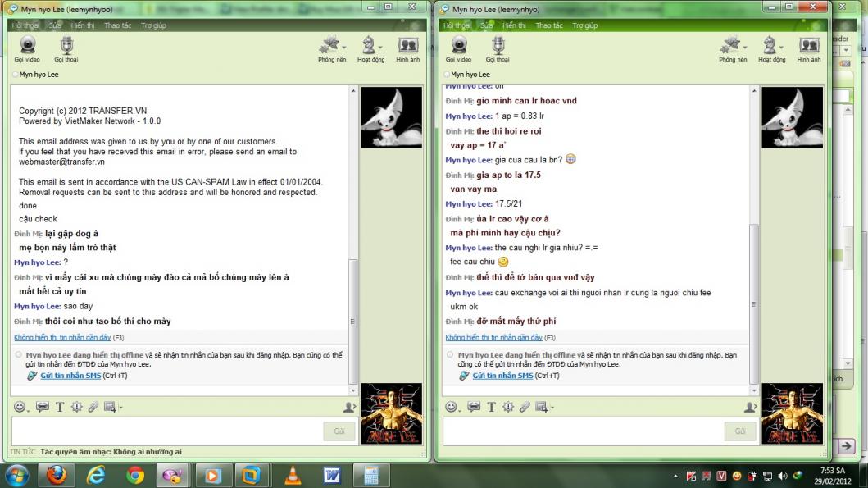
Task: Open Microsoft Word from the taskbar
Action: (x=332, y=475)
